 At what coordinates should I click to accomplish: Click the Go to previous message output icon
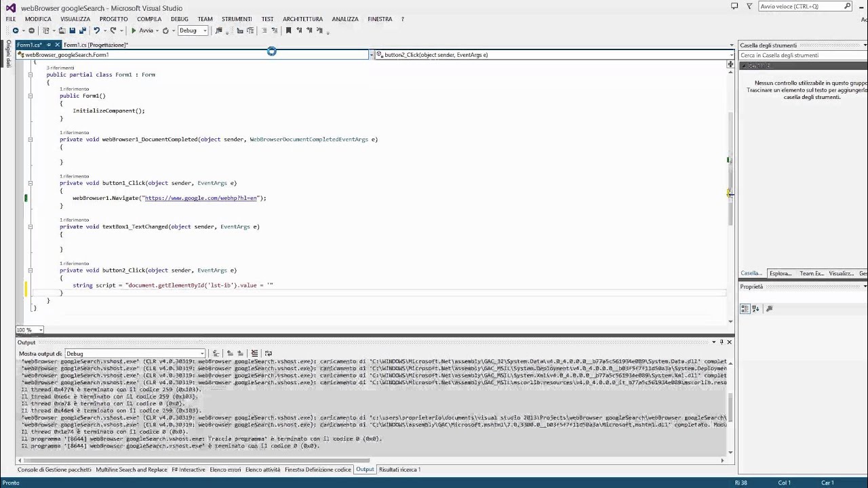pyautogui.click(x=230, y=353)
